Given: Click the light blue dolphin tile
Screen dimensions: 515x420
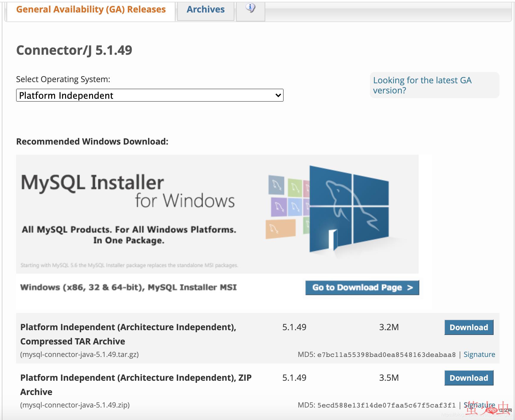Looking at the screenshot, I should [295, 207].
